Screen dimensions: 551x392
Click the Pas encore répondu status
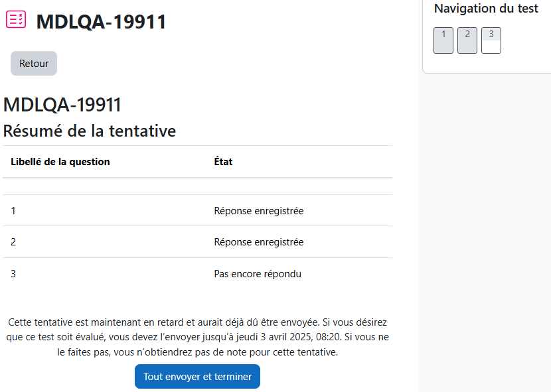[258, 274]
